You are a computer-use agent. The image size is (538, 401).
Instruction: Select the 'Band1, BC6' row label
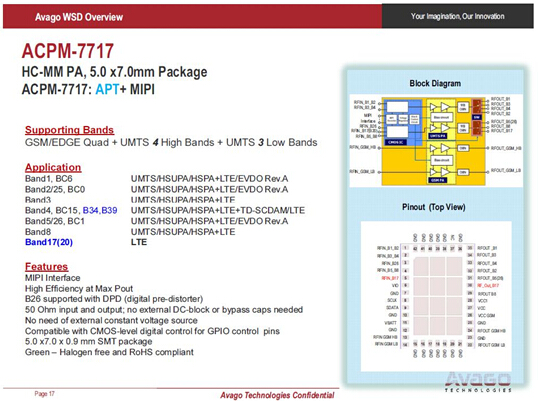[x=48, y=179]
